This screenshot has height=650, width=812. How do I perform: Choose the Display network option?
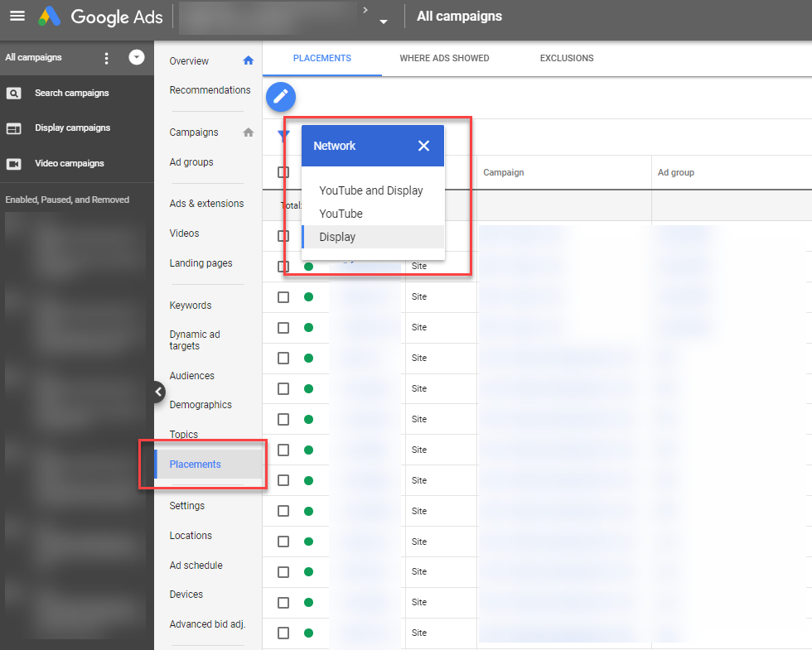click(x=373, y=237)
